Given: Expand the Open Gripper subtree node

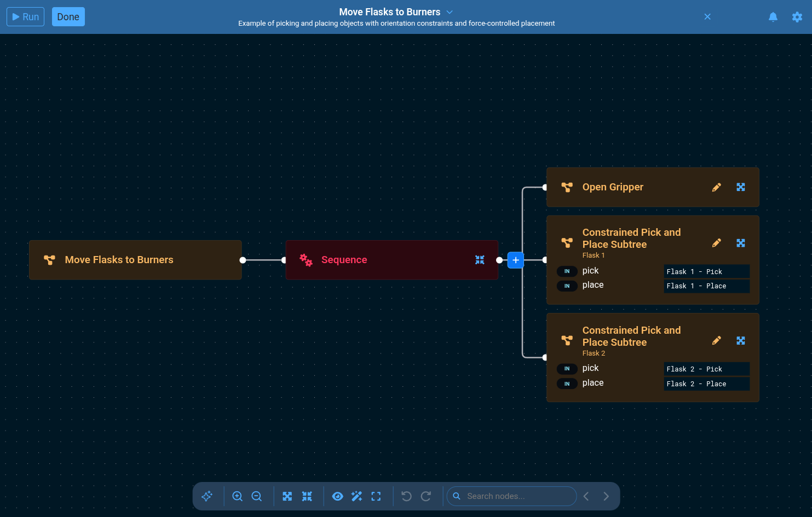Looking at the screenshot, I should (x=740, y=187).
